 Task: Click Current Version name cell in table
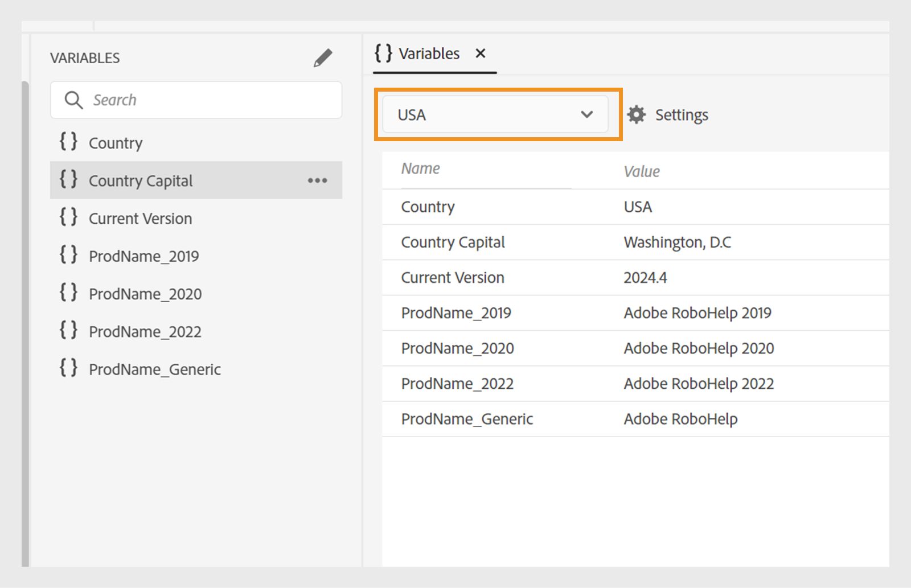pyautogui.click(x=453, y=278)
